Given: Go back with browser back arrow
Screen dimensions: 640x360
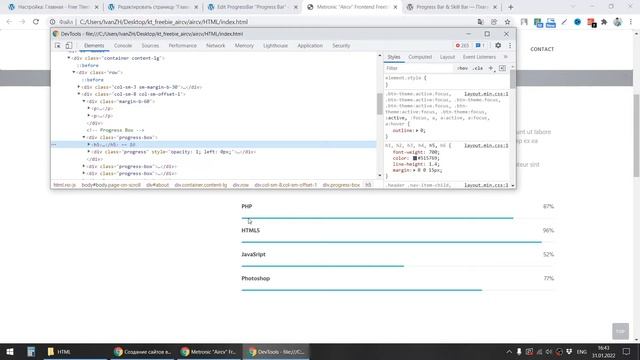Looking at the screenshot, I should pos(9,22).
